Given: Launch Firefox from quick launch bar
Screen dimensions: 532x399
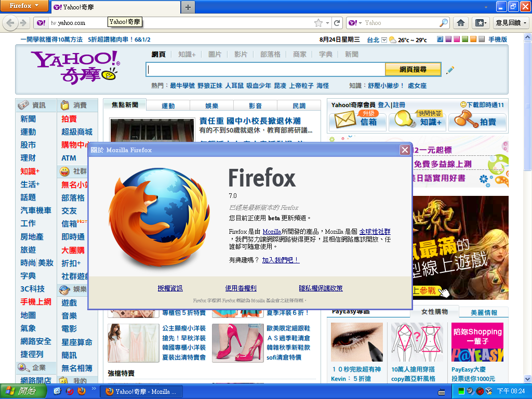Looking at the screenshot, I should click(x=82, y=391).
